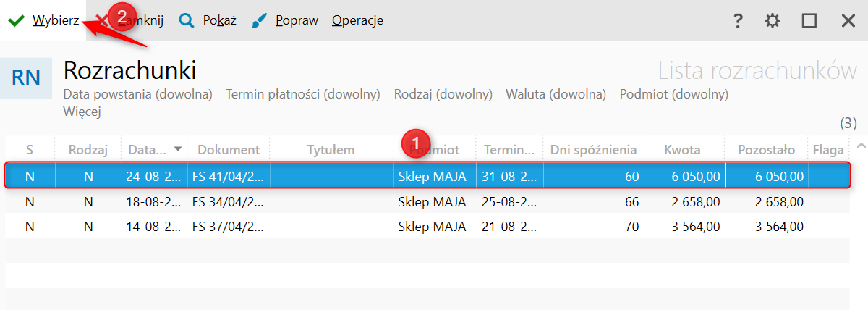Viewport: 868px width, 310px height.
Task: Click the list scroll up arrow
Action: 860,146
